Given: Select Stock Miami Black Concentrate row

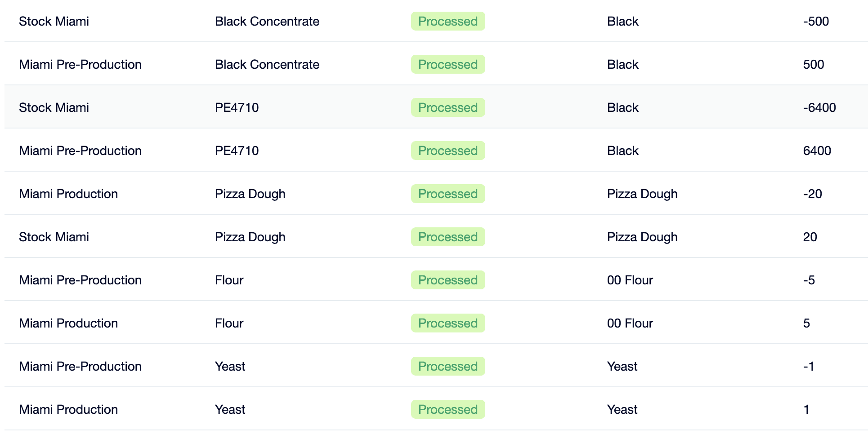Looking at the screenshot, I should tap(436, 21).
